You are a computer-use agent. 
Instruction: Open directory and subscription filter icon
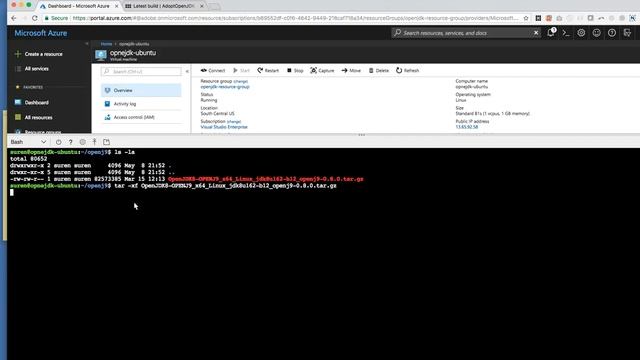627,33
